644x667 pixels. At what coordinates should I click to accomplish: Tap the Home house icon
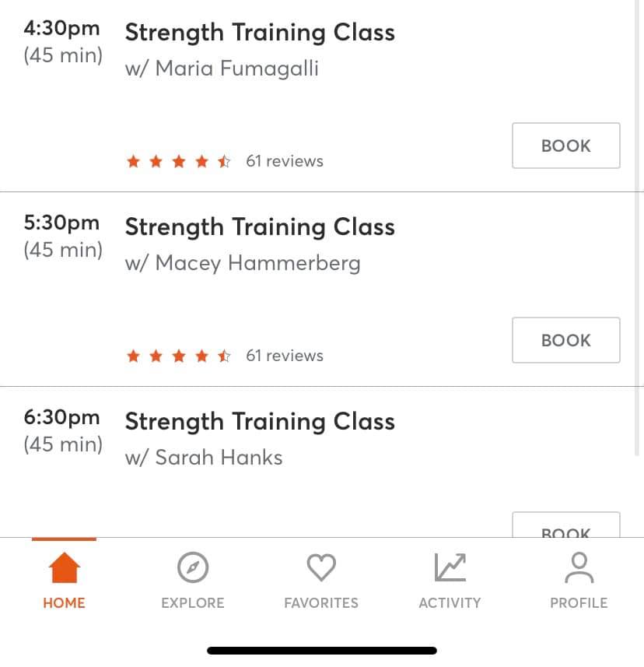(64, 568)
